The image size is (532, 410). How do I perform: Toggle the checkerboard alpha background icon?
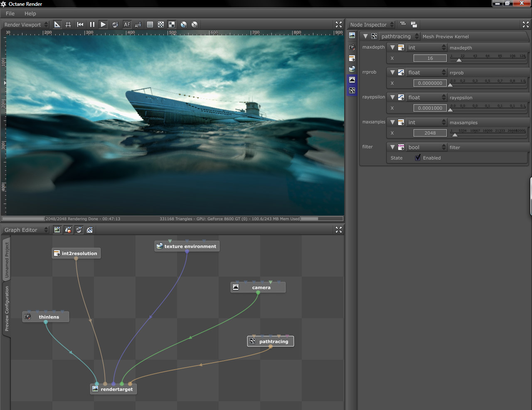click(161, 25)
